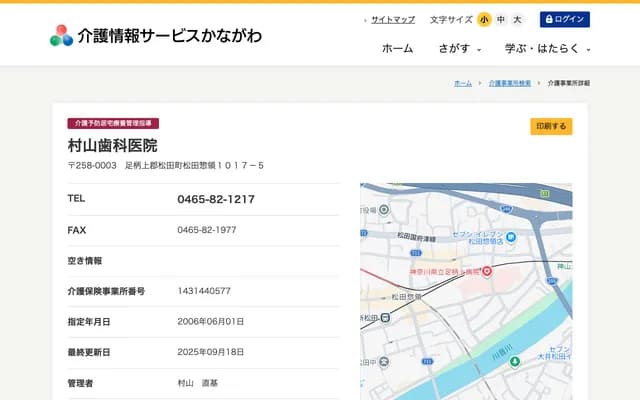Select the date 2006年06月01日
Viewport: 640px width, 400px height.
pos(211,322)
